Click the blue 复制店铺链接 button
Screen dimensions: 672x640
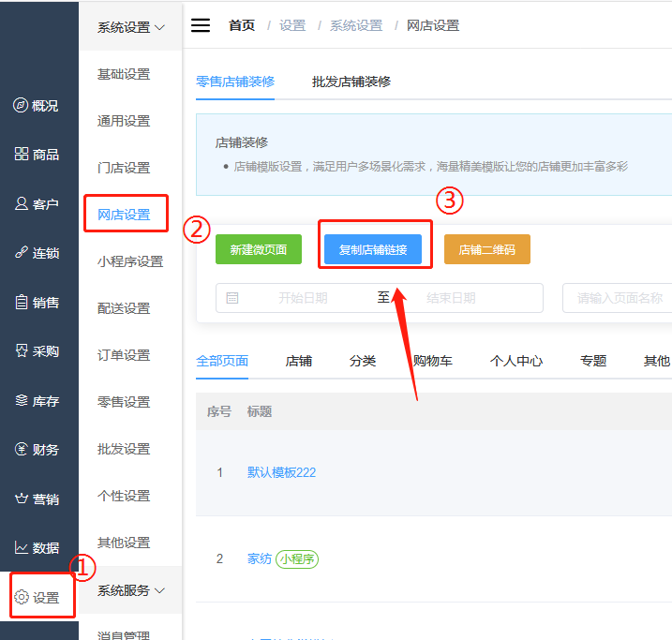pyautogui.click(x=373, y=249)
